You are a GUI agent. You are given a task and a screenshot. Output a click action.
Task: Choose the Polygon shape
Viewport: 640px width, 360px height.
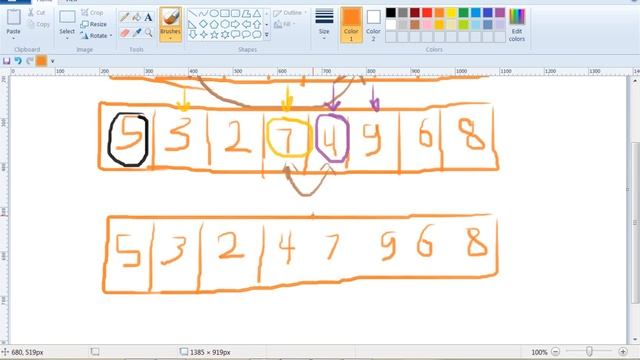tap(246, 13)
